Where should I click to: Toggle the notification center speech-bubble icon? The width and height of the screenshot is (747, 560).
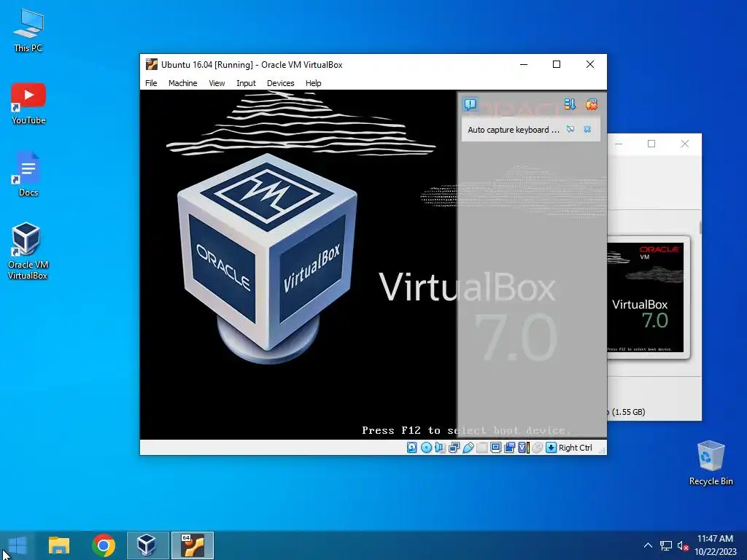(471, 104)
